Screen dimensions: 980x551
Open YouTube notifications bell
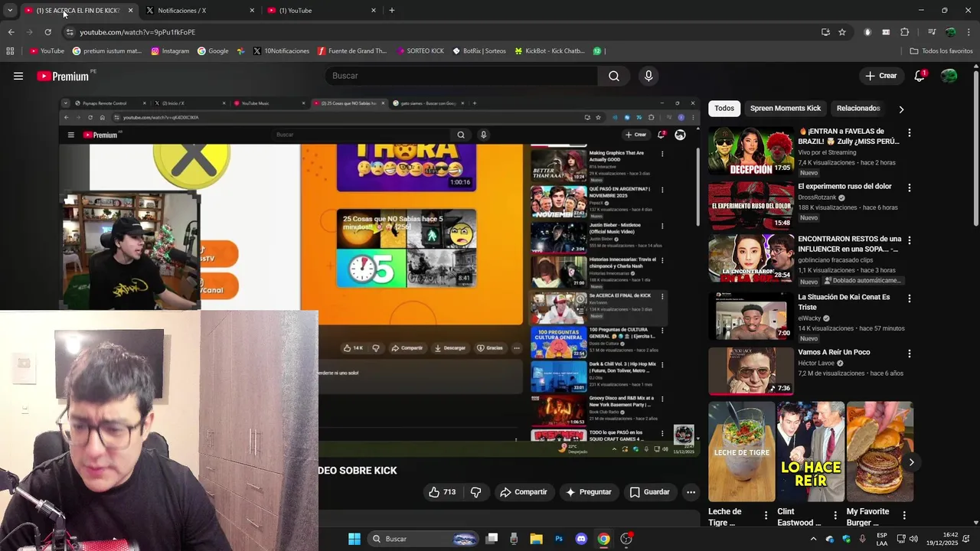point(920,76)
